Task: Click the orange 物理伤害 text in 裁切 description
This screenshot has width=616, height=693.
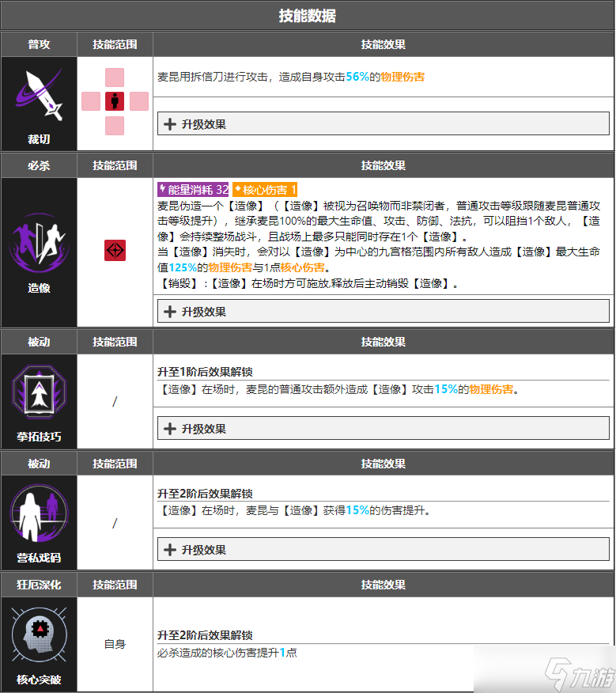Action: [x=404, y=77]
